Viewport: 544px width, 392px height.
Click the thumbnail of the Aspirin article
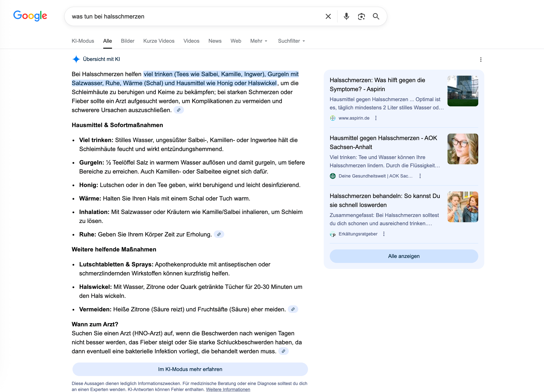462,91
